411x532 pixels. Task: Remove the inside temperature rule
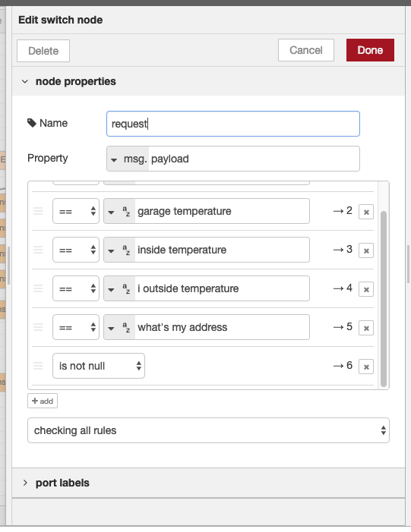[x=366, y=250]
